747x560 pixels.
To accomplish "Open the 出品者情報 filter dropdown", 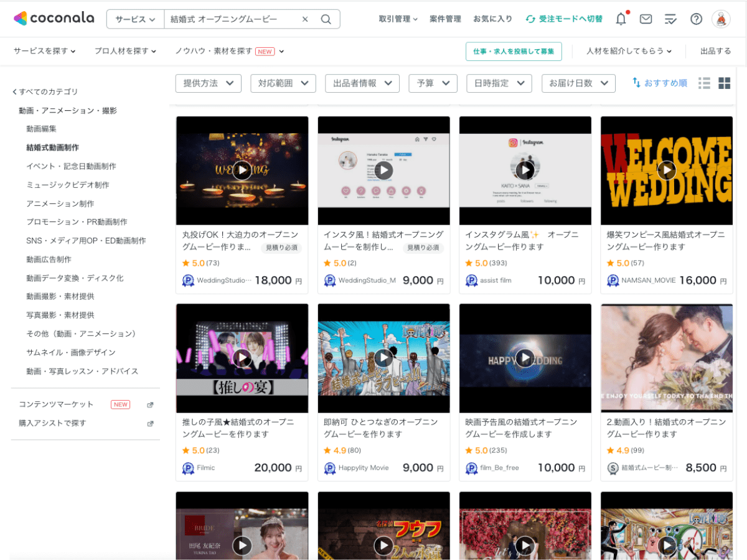I will pyautogui.click(x=362, y=83).
